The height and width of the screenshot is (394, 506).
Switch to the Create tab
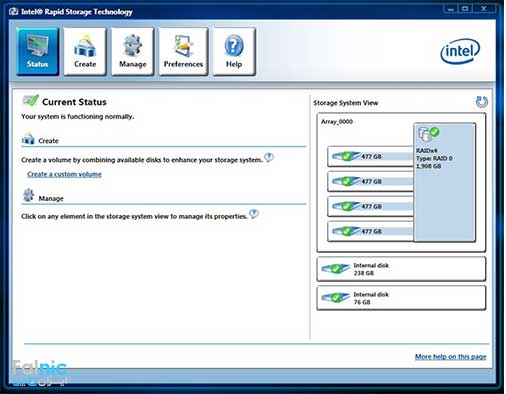[85, 52]
